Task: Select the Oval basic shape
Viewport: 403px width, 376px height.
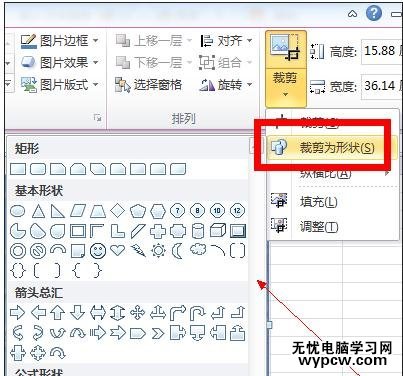Action: 18,211
